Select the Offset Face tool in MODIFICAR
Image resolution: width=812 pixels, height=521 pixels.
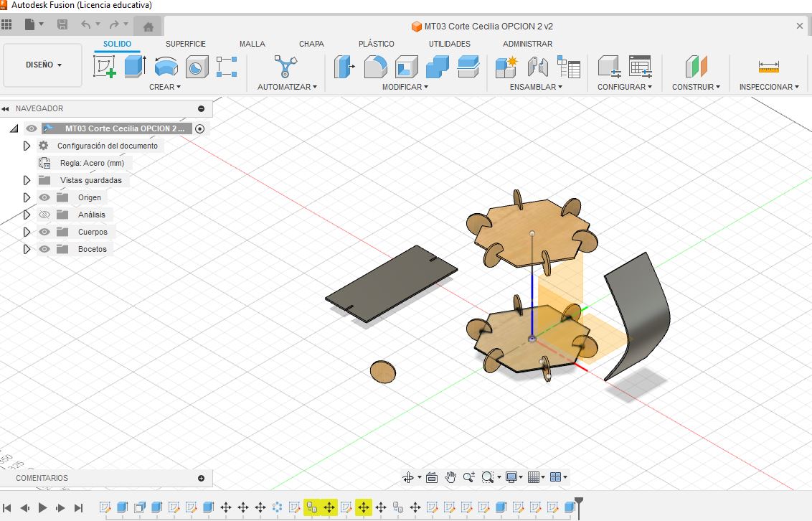[x=468, y=67]
